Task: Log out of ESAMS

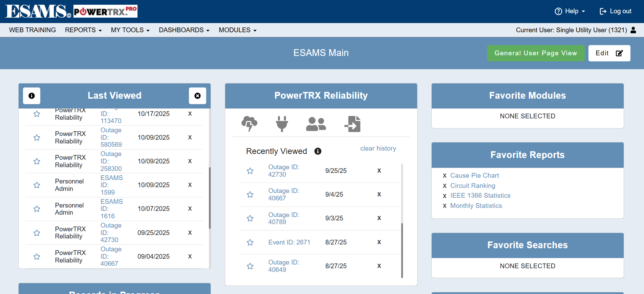Action: [x=615, y=11]
